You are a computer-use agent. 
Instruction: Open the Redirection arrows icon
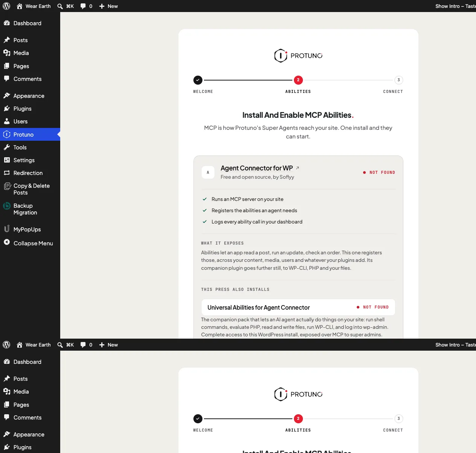tap(7, 173)
